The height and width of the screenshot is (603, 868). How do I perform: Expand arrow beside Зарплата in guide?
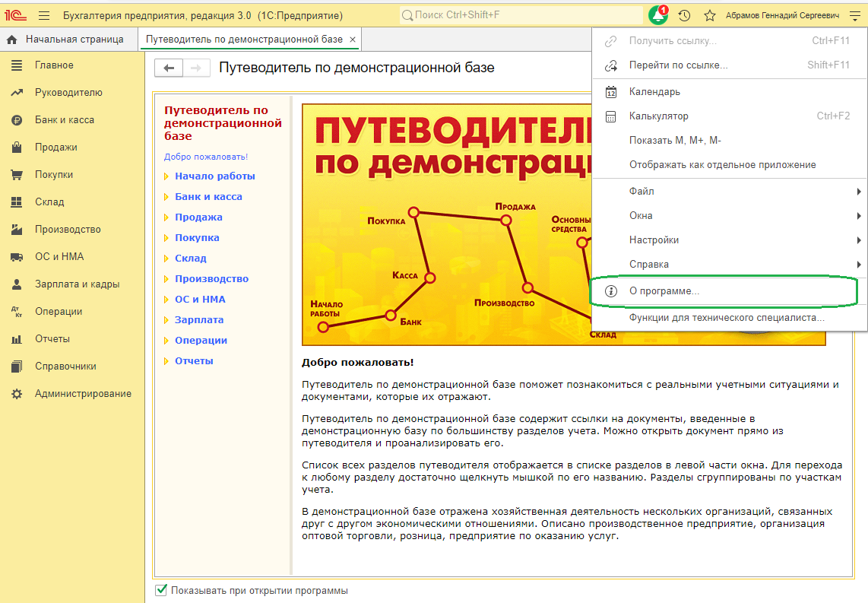click(x=166, y=320)
